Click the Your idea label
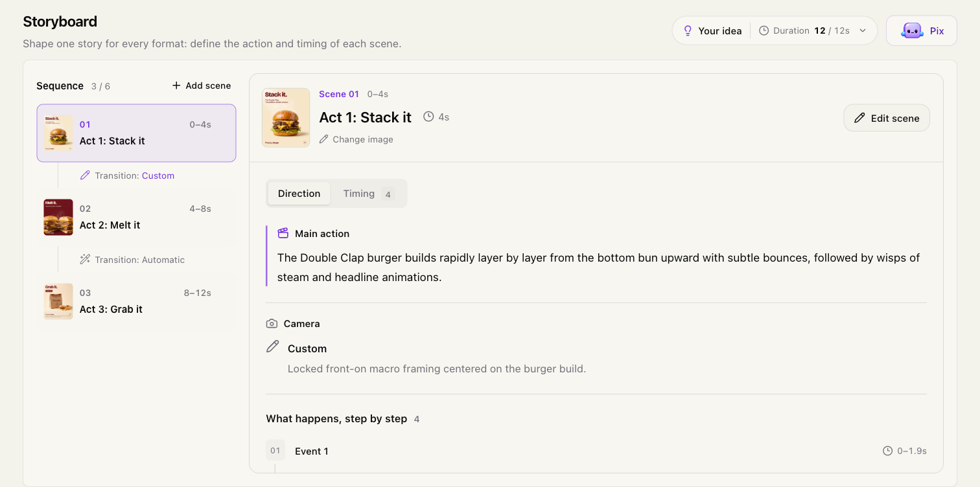The image size is (980, 487). click(719, 30)
